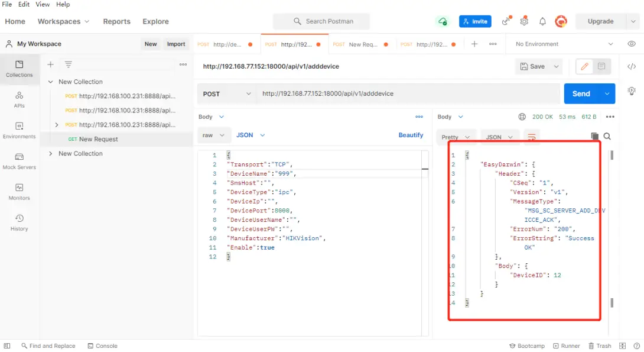The width and height of the screenshot is (644, 352).
Task: Select the New Req... request tab
Action: [x=362, y=44]
